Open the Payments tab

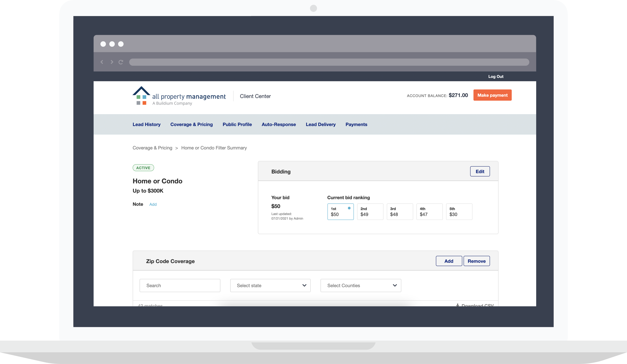pyautogui.click(x=356, y=124)
